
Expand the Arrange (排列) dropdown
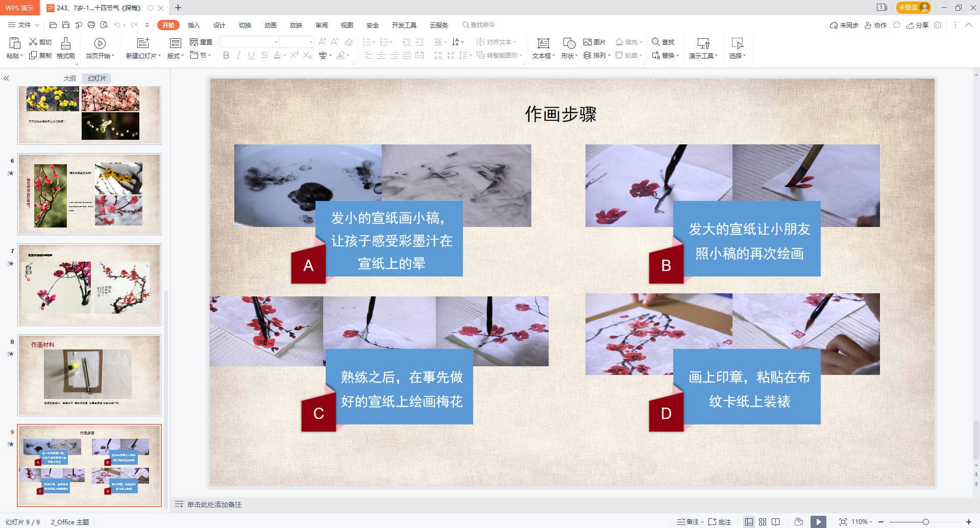597,55
